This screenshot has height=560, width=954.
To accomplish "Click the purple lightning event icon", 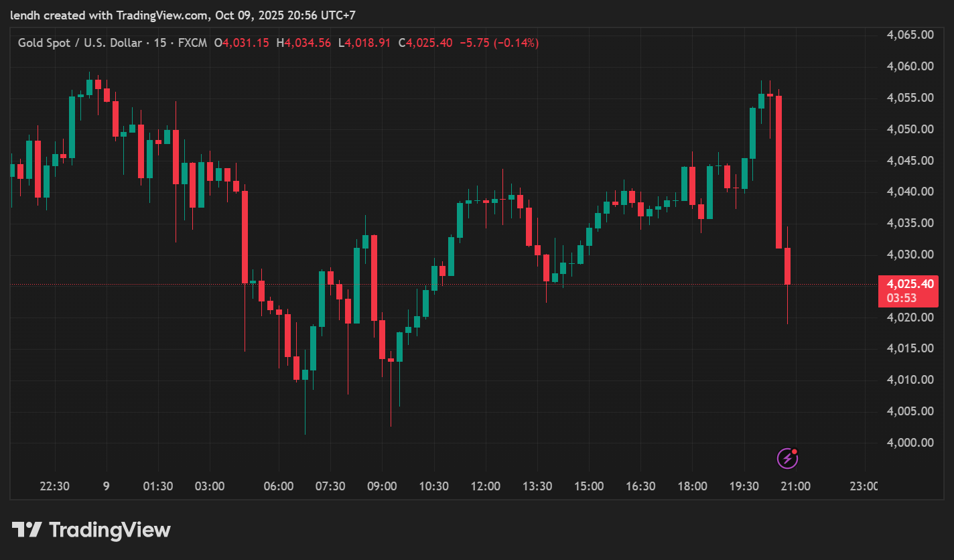I will pyautogui.click(x=787, y=458).
